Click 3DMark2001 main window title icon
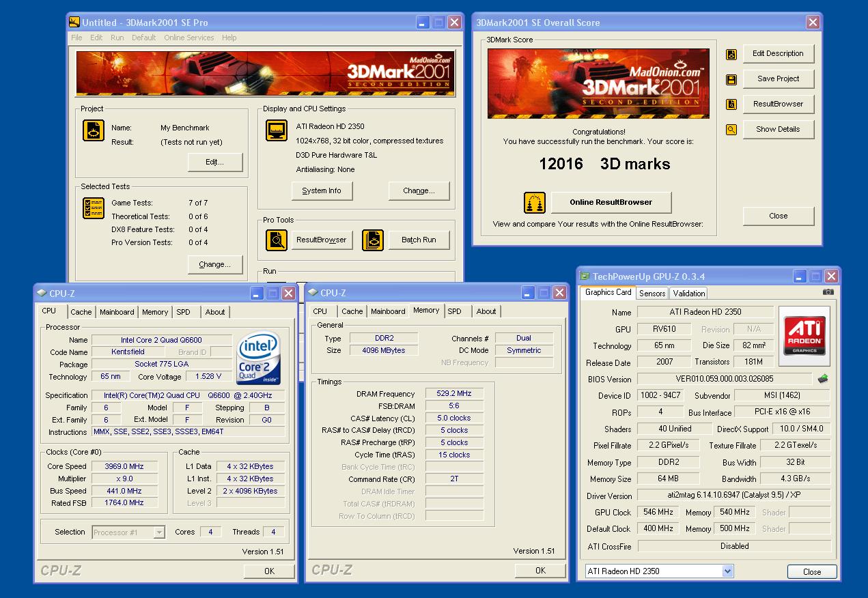Viewport: 868px width, 598px height. [75, 22]
